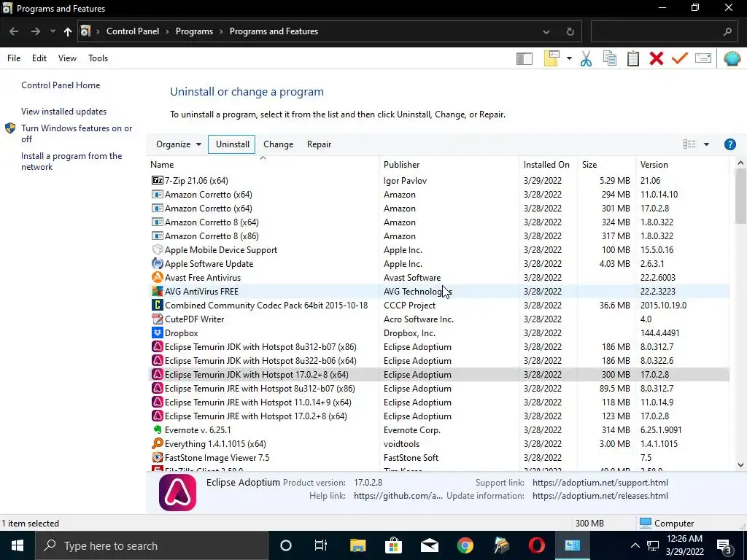
Task: Click the large Eclipse Adoptium logo thumbnail
Action: click(178, 492)
